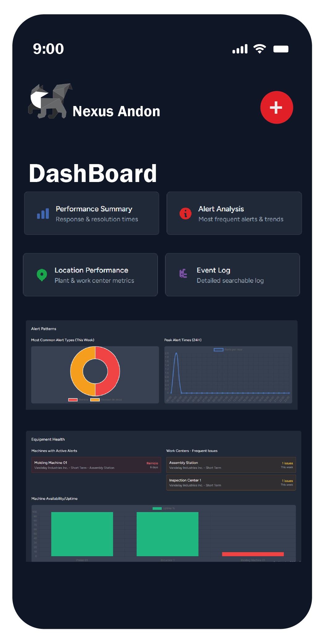
Task: Open the Performance Summary card
Action: point(91,213)
